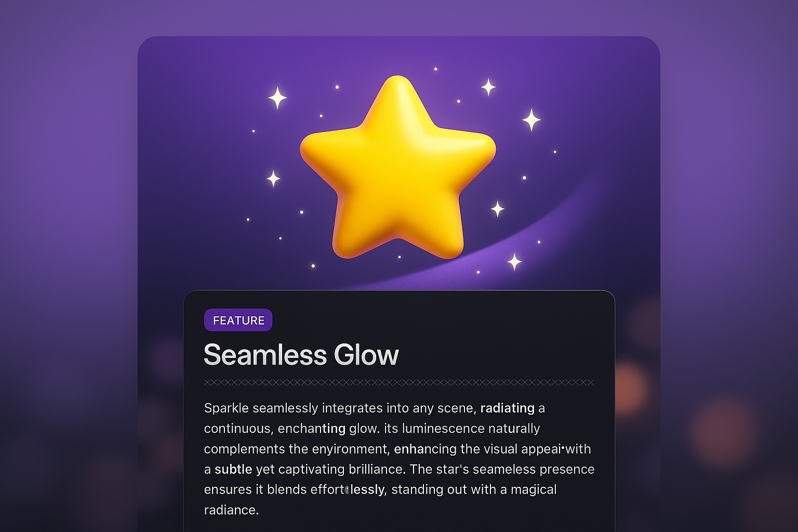Screen dimensions: 798x532
Task: Click the final word "radiance." in the text
Action: click(231, 510)
